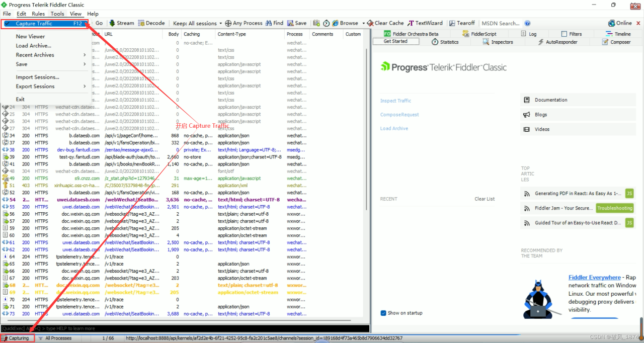This screenshot has width=644, height=343.
Task: Toggle Capture Traffic menu item
Action: point(44,24)
